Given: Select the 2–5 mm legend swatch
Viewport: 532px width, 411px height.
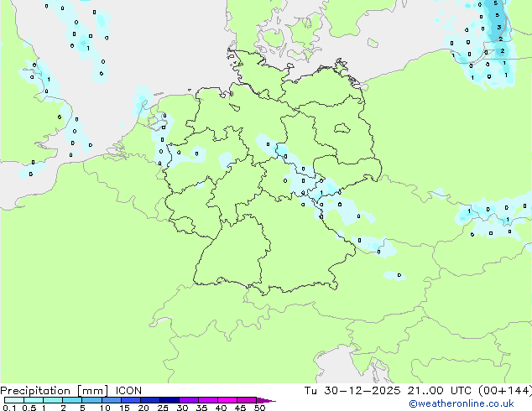Looking at the screenshot, I should click(72, 400).
